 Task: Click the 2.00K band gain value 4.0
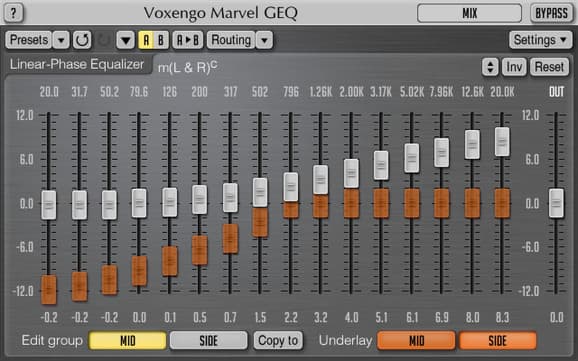tap(351, 317)
